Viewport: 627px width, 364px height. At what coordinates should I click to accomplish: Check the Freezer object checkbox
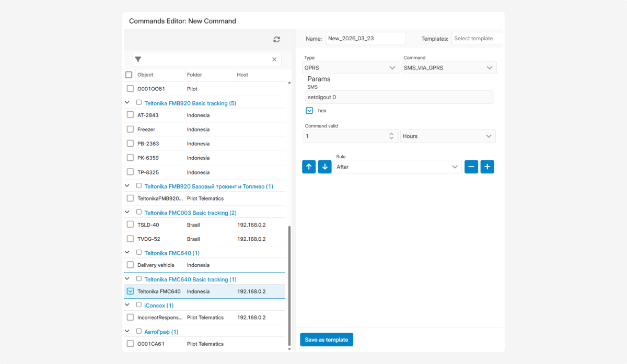point(131,130)
